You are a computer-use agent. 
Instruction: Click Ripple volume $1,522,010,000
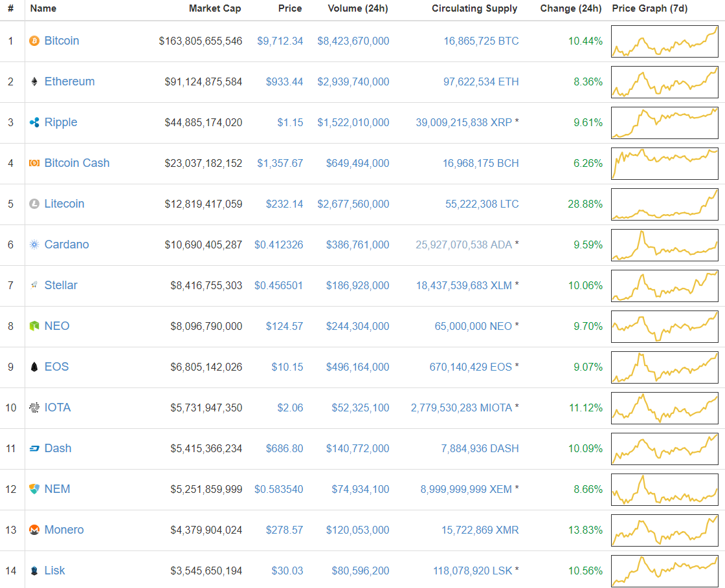click(x=353, y=122)
